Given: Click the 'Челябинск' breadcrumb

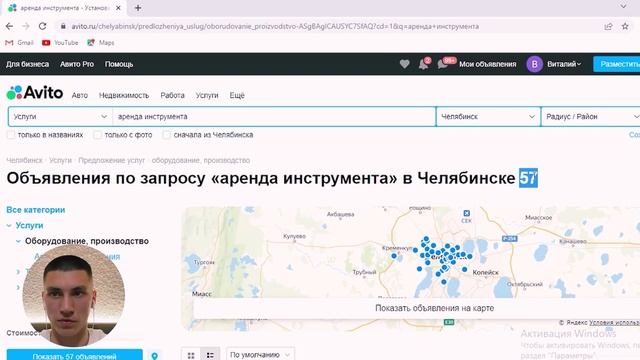Looking at the screenshot, I should click(x=24, y=160).
